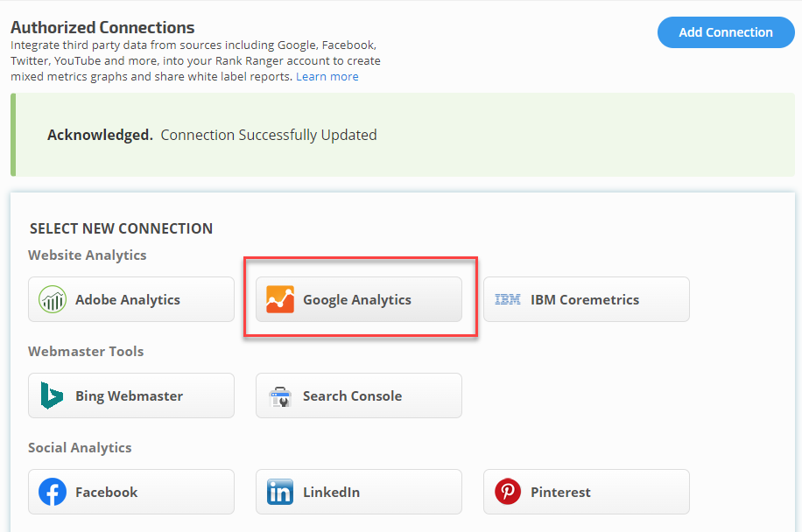Choose the Facebook connection label
Image resolution: width=802 pixels, height=532 pixels.
click(107, 492)
